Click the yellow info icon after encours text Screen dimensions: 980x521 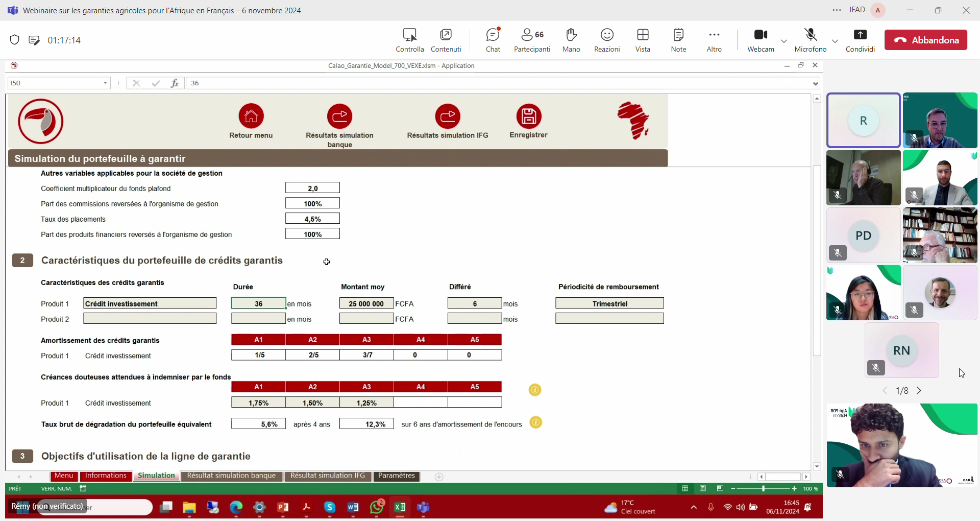click(535, 422)
